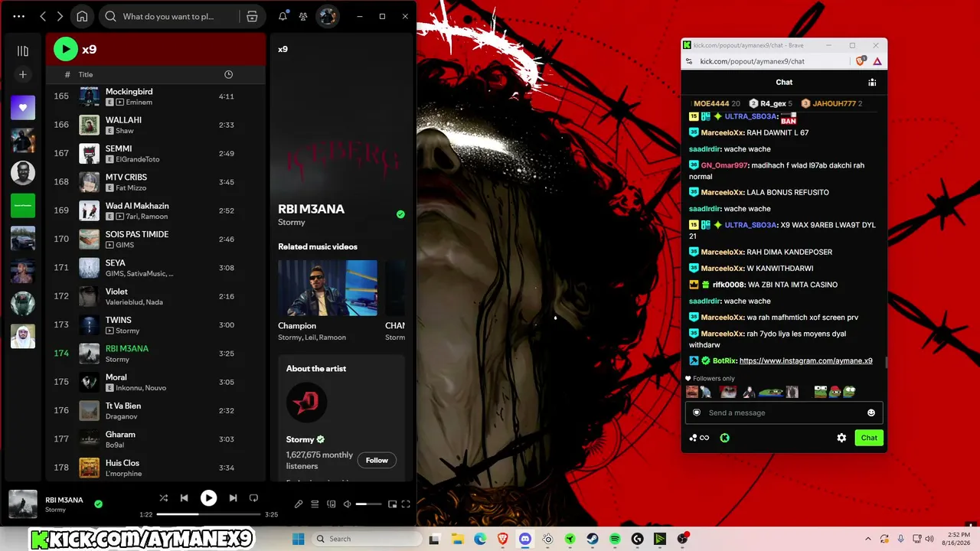980x551 pixels.
Task: Select the track MTV CRIBS
Action: coord(155,182)
